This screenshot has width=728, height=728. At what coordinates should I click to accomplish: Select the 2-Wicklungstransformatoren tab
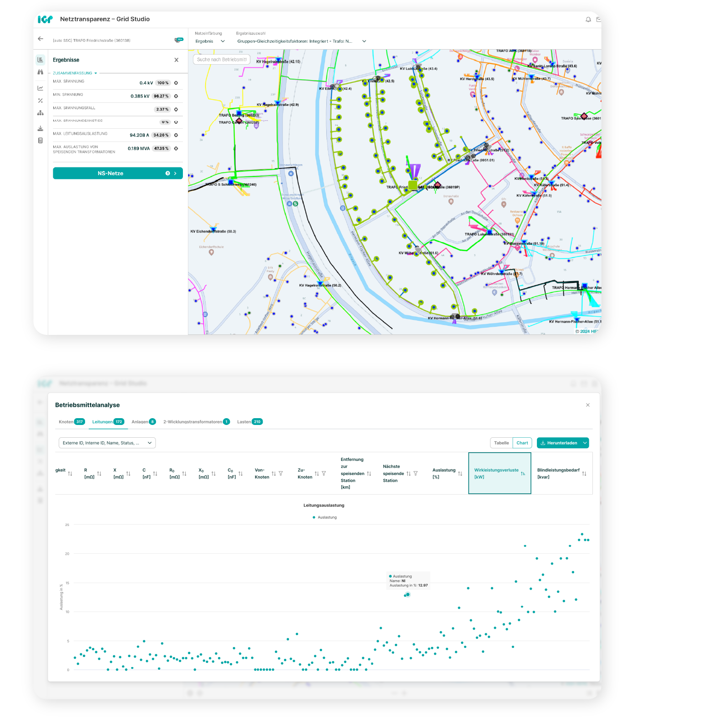(197, 422)
